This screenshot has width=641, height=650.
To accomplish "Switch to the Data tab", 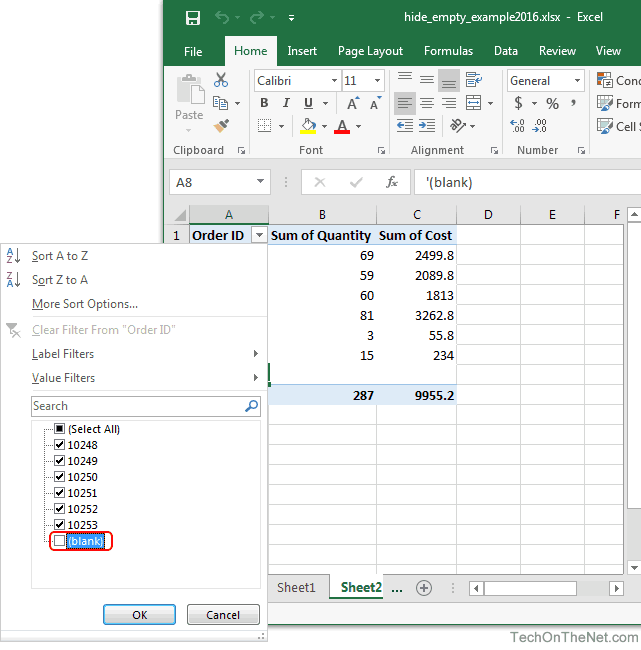I will [506, 51].
